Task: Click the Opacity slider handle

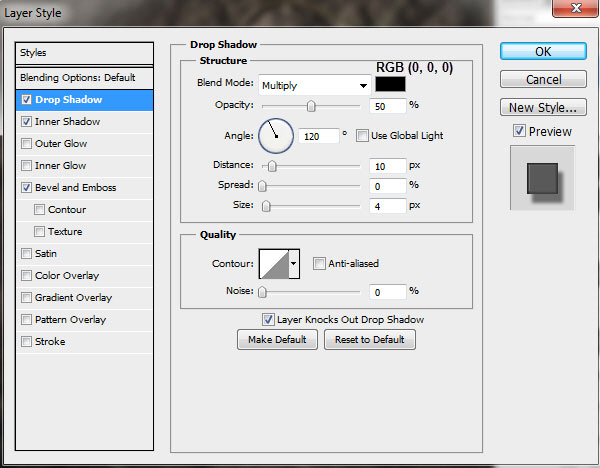Action: [311, 106]
